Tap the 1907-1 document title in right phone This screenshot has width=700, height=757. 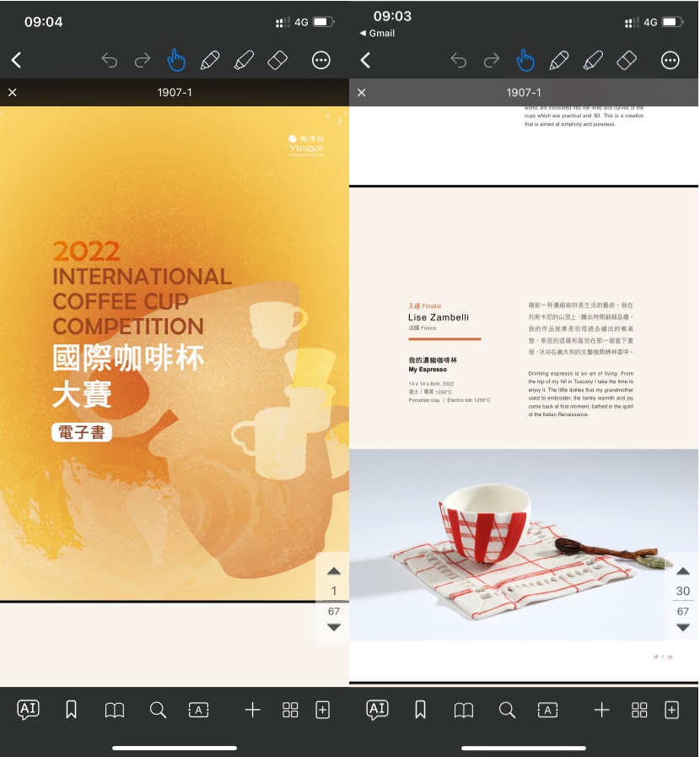(524, 92)
